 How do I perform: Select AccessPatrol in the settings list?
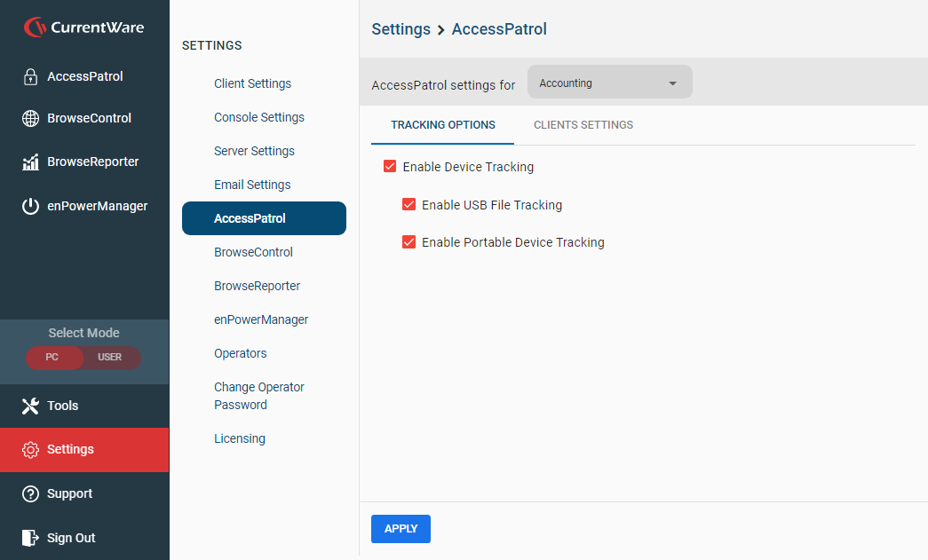tap(264, 218)
